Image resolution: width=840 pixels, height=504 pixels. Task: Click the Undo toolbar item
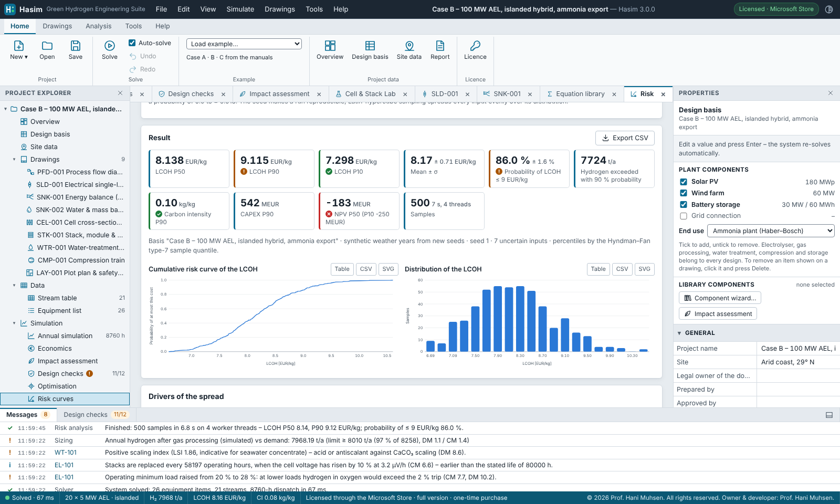[x=143, y=56]
